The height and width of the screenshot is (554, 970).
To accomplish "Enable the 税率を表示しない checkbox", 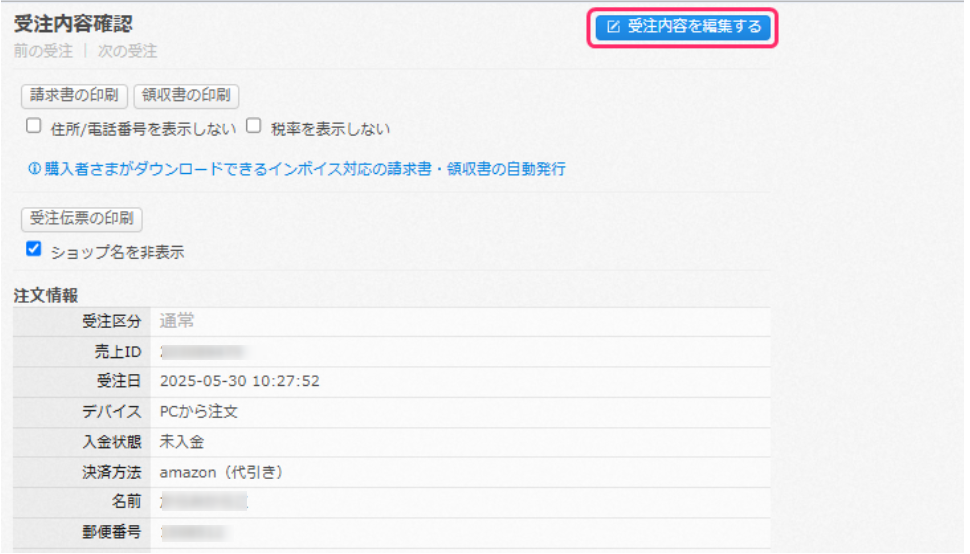I will (254, 126).
